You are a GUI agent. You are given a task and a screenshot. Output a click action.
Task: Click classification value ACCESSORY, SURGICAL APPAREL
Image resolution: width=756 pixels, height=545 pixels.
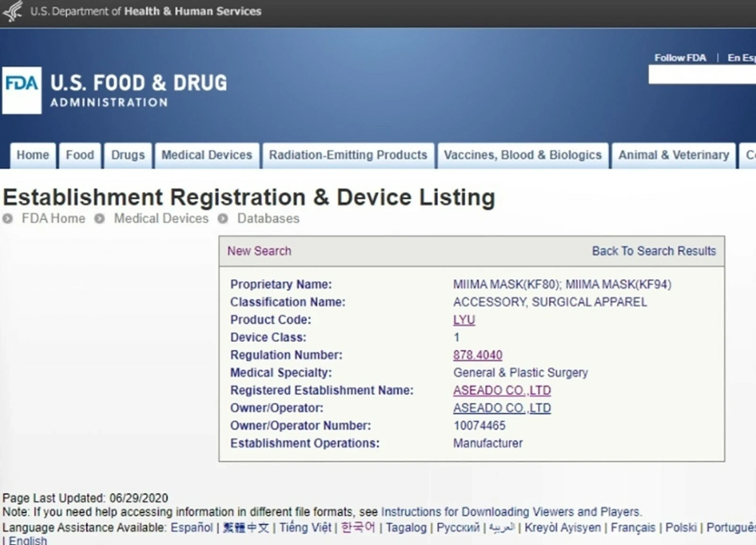550,302
